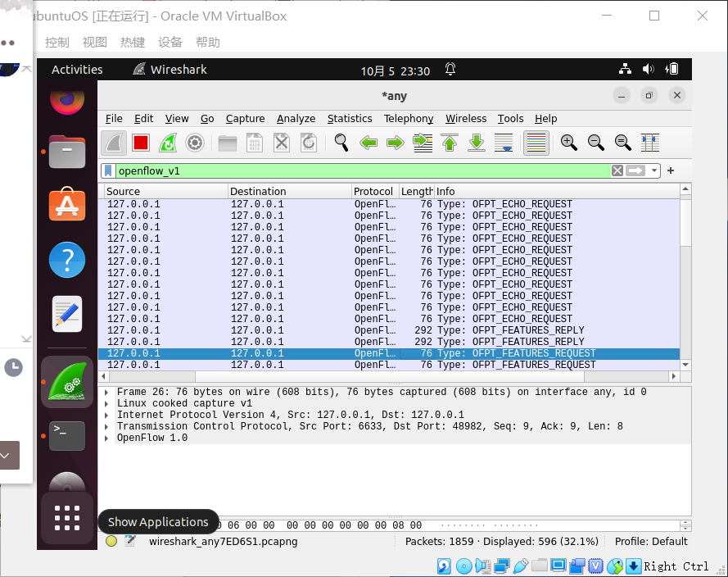
Task: Reload this capture file icon
Action: 309,143
